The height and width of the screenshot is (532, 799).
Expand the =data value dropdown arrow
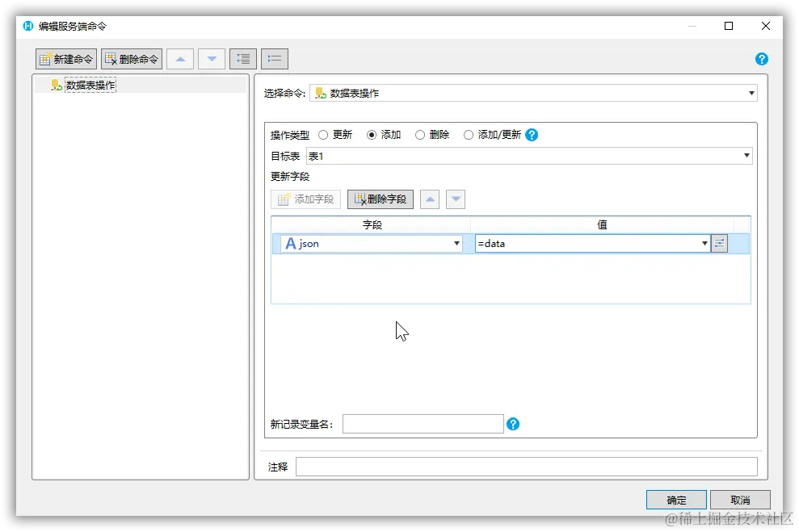pos(704,243)
